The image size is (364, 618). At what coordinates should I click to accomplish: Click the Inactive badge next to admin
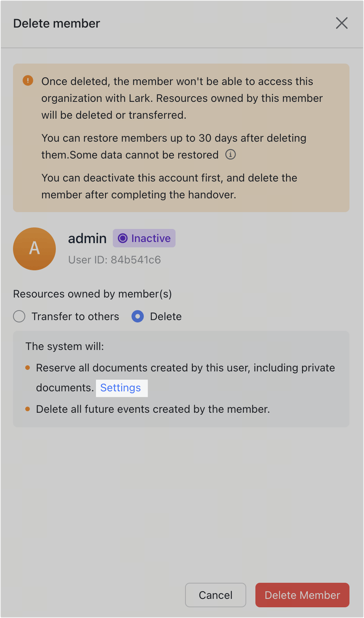tap(143, 238)
